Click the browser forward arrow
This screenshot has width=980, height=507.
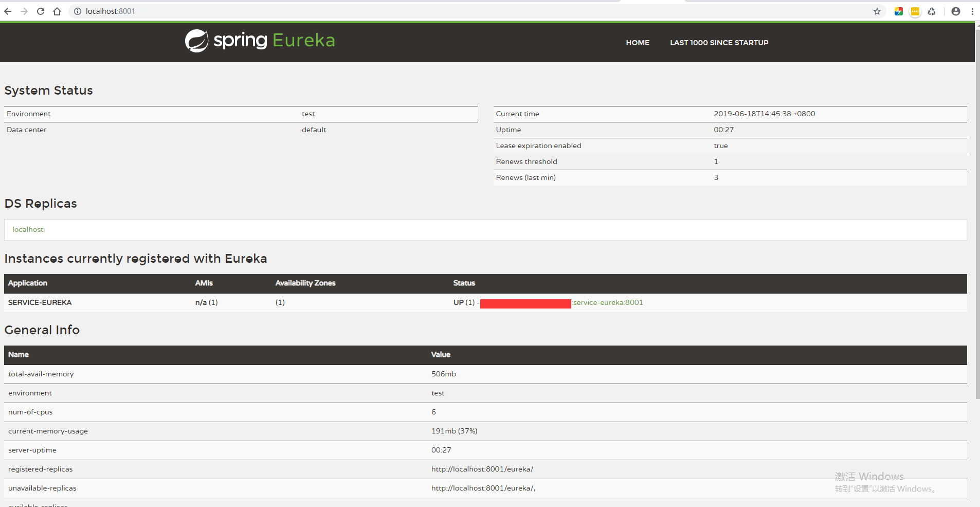24,11
